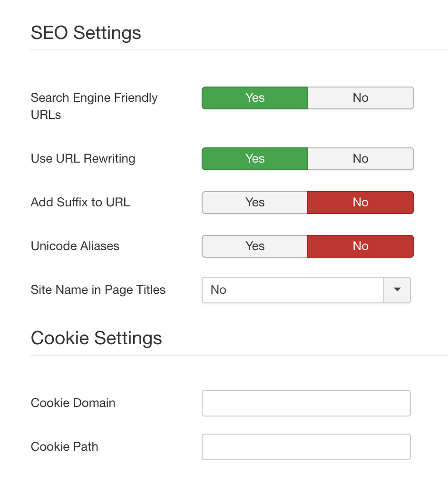Focus the Cookie Domain text field

coord(306,403)
